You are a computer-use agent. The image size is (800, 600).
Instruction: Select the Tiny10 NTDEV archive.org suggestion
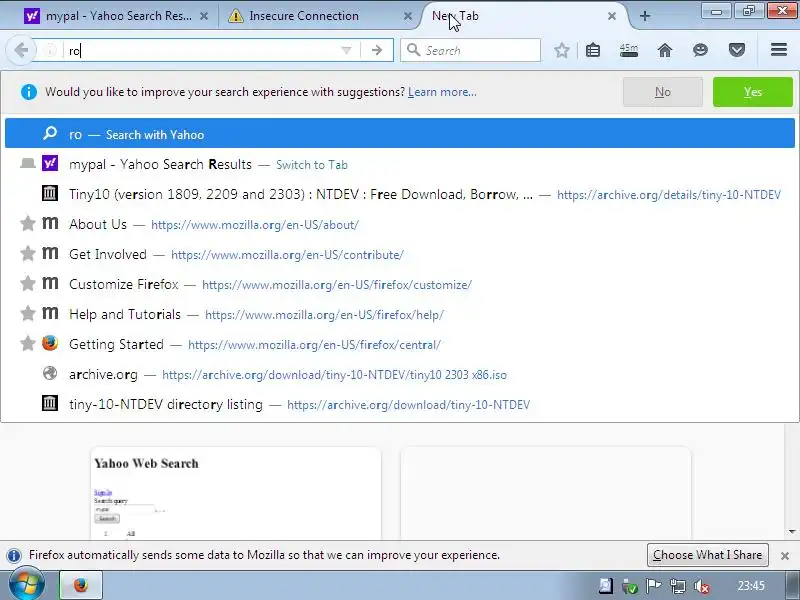400,194
